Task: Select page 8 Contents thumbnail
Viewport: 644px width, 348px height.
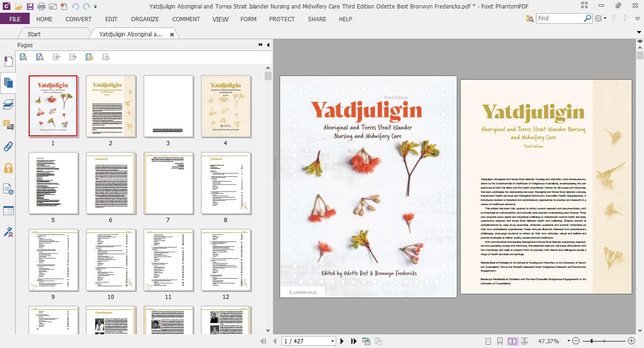Action: (226, 183)
